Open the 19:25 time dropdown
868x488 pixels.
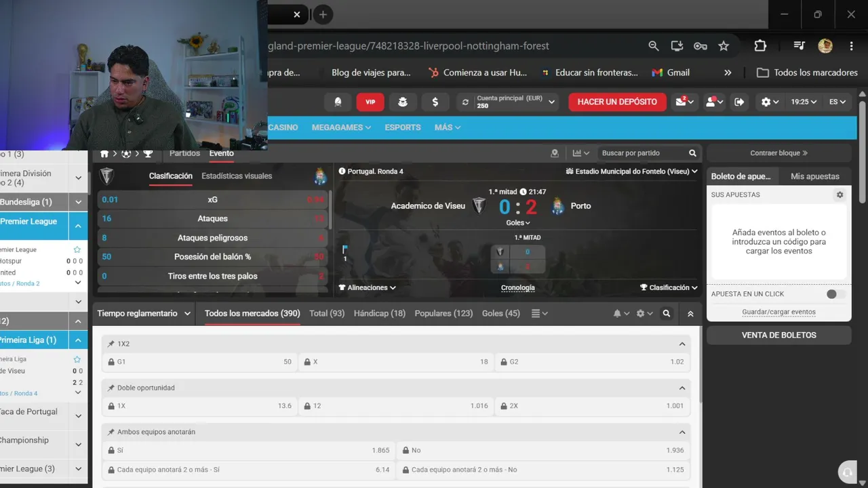(x=804, y=102)
